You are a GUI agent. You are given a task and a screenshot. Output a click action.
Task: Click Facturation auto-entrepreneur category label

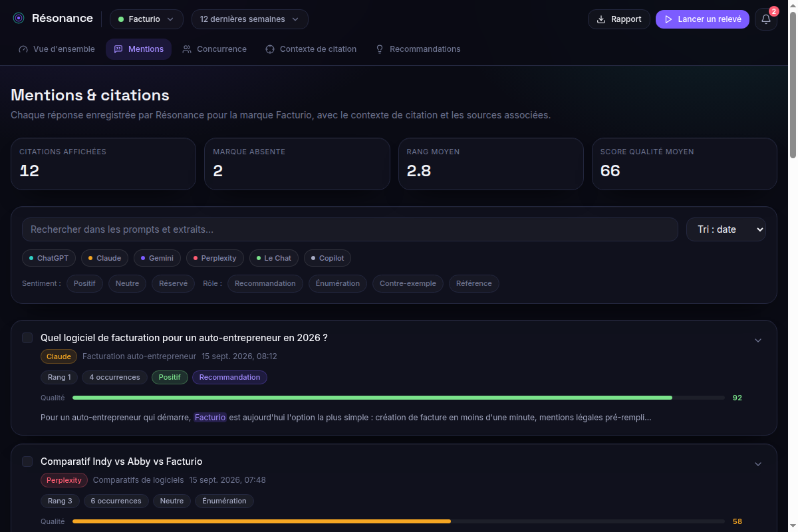139,356
